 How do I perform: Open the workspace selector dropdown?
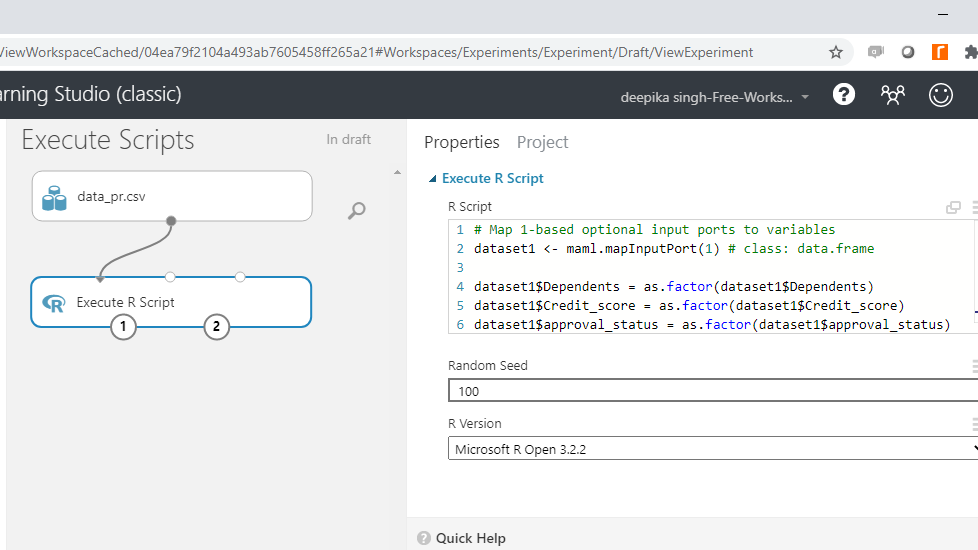click(x=715, y=97)
